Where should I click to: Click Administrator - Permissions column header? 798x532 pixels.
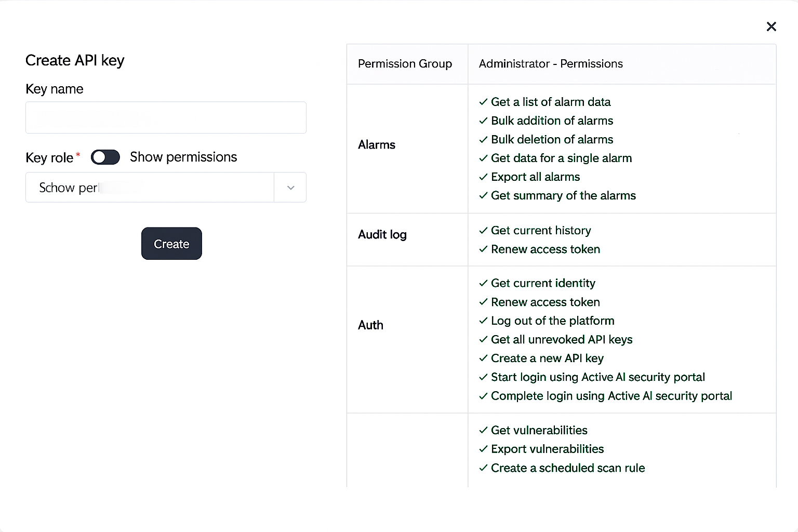pyautogui.click(x=551, y=64)
